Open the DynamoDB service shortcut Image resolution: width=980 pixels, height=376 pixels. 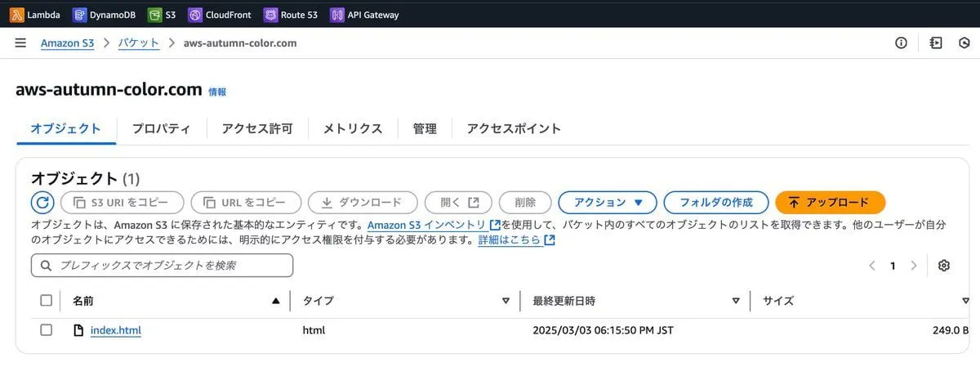coord(104,15)
